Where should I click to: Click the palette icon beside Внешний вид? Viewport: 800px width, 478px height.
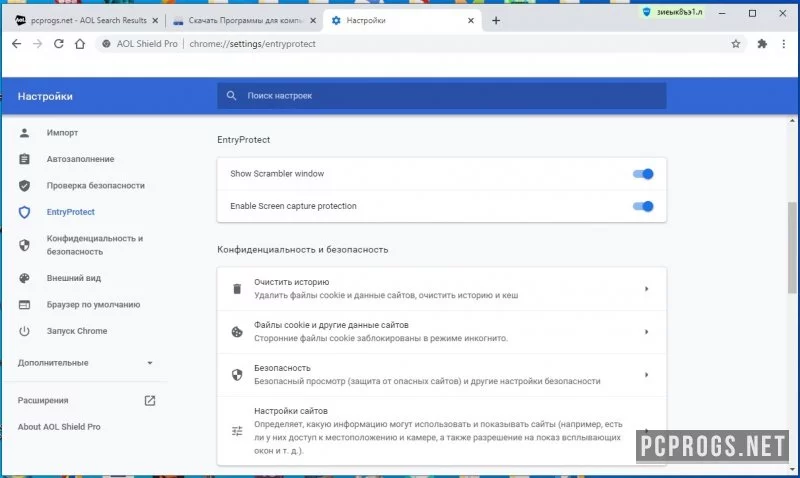coord(24,278)
